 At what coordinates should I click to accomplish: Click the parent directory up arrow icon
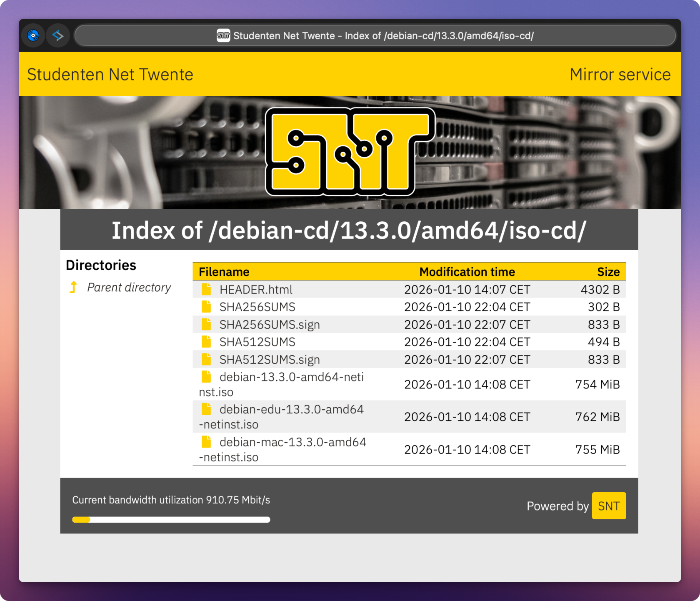73,287
